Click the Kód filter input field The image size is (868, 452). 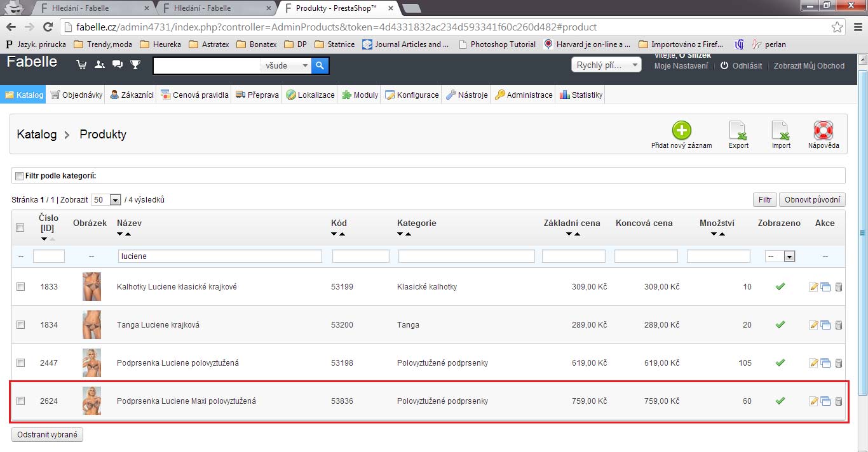361,256
